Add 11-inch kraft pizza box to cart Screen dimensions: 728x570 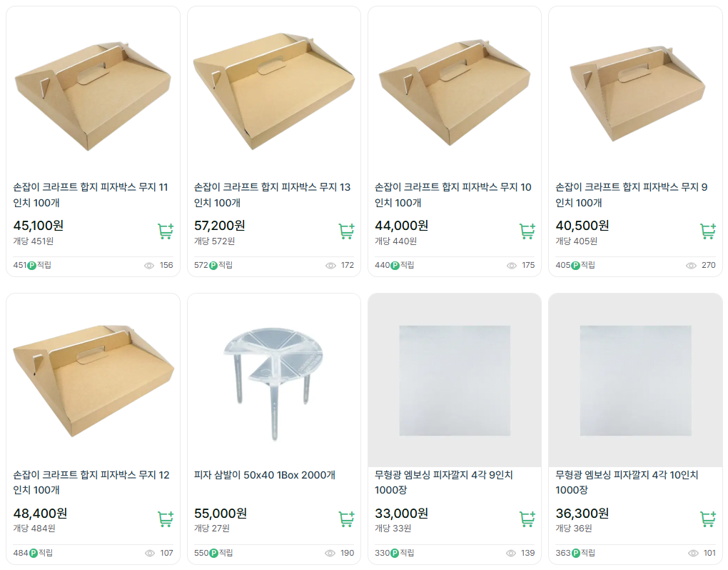tap(166, 231)
